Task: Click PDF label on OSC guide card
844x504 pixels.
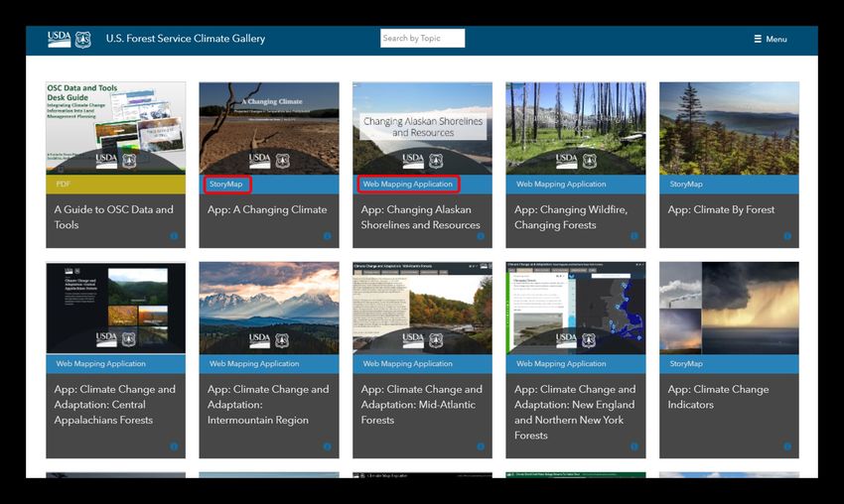Action: (x=63, y=184)
